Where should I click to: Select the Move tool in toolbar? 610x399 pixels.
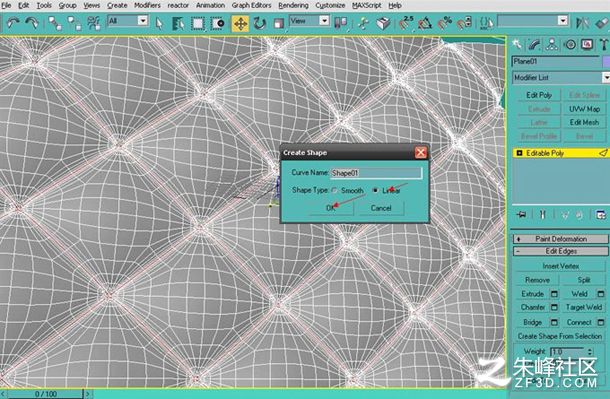(240, 24)
